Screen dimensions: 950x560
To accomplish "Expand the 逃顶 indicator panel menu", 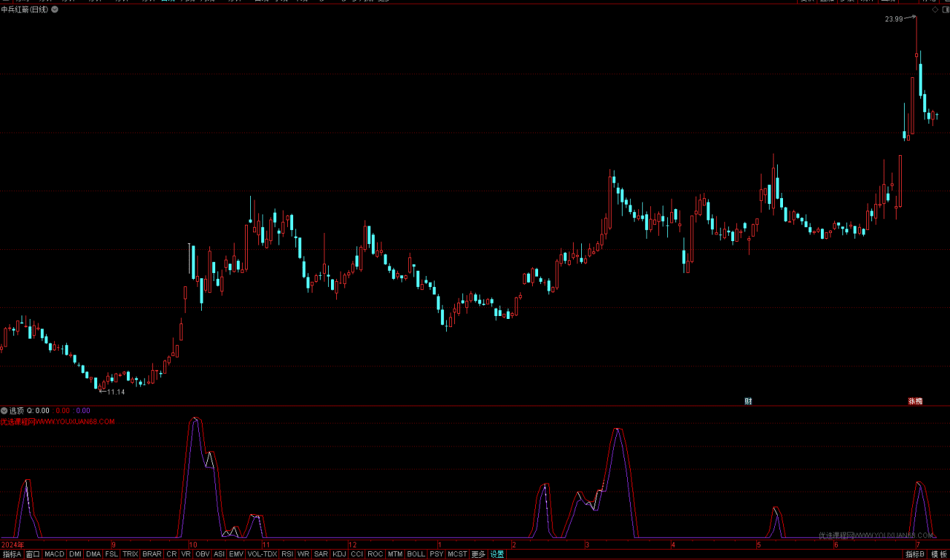I will pos(4,410).
